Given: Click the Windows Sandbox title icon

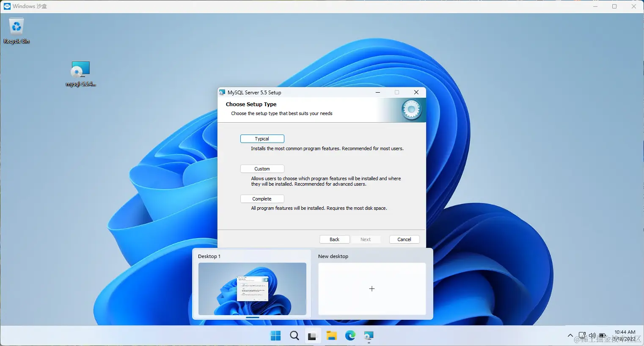Looking at the screenshot, I should click(7, 6).
